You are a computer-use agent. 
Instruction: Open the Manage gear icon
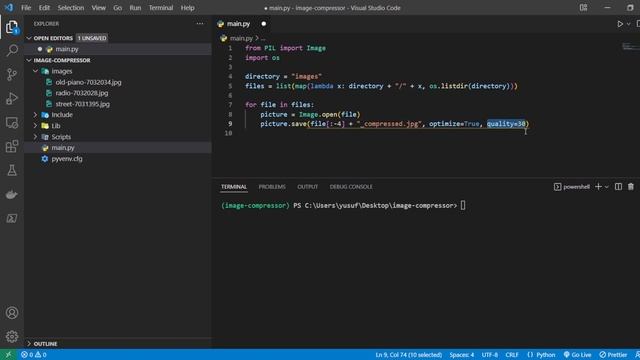point(12,336)
